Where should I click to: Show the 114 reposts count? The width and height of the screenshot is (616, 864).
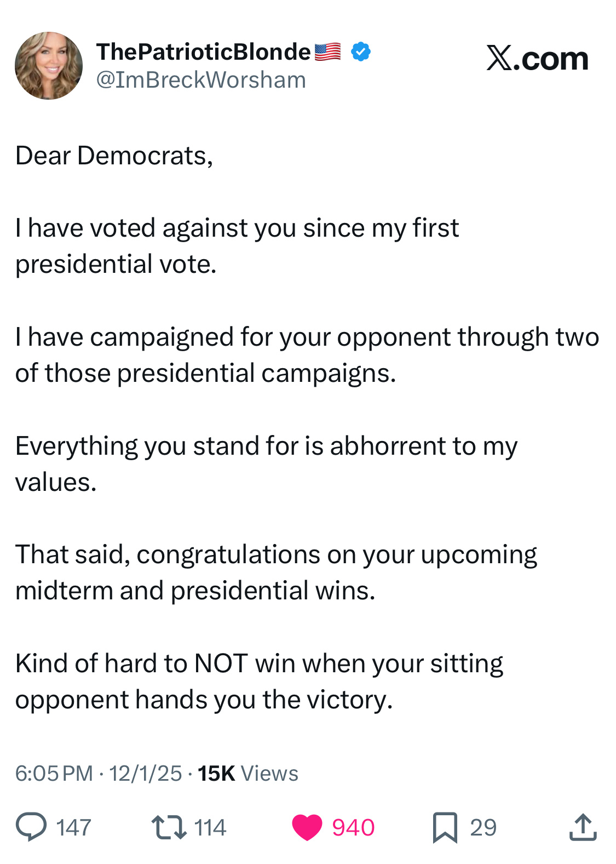coord(210,827)
